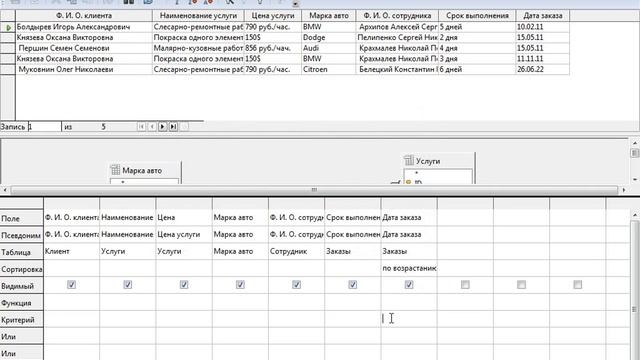Click vertical scrollbar thumb of table pane
Screen dimensions: 640x360
click(x=635, y=153)
